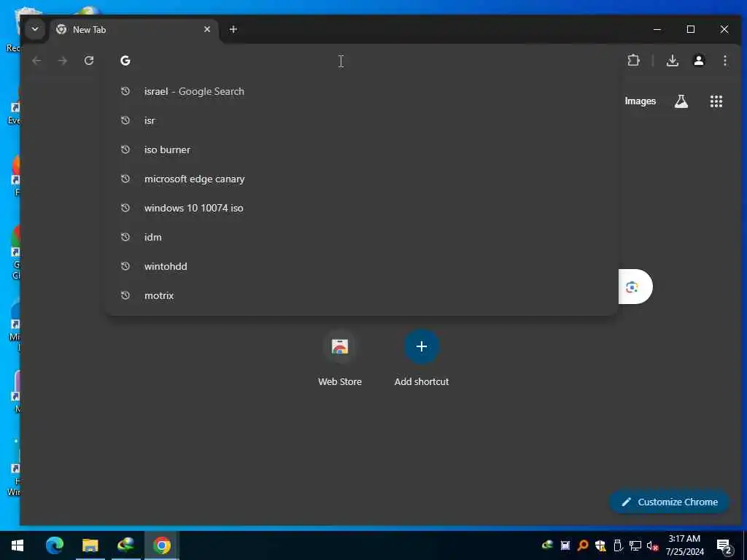Open the notification center icon
The width and height of the screenshot is (747, 560).
(724, 545)
